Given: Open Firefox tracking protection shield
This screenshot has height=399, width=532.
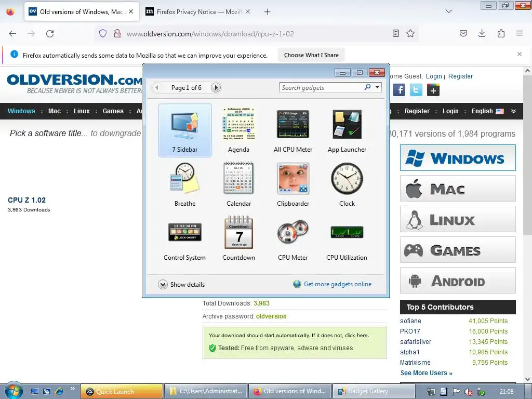Looking at the screenshot, I should tap(103, 33).
